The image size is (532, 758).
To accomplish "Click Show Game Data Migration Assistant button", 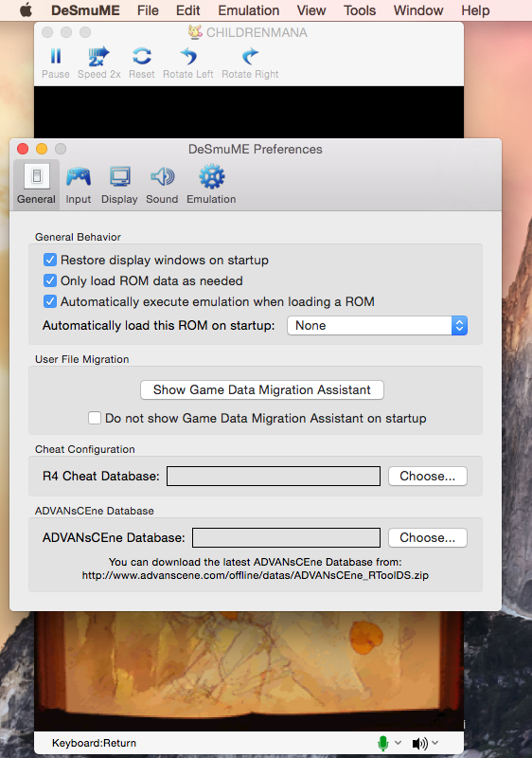I will 262,390.
